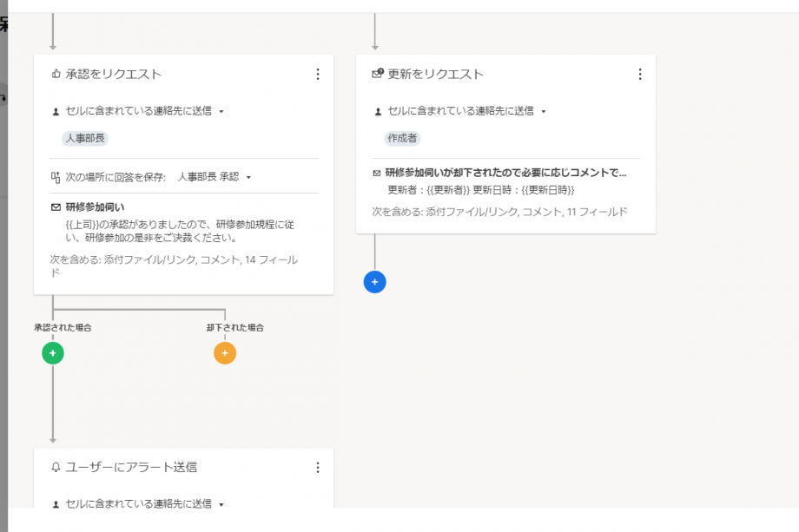Click the save-response icon next to 次の場所に回答を保存
Screen dimensions: 799x532
55,177
